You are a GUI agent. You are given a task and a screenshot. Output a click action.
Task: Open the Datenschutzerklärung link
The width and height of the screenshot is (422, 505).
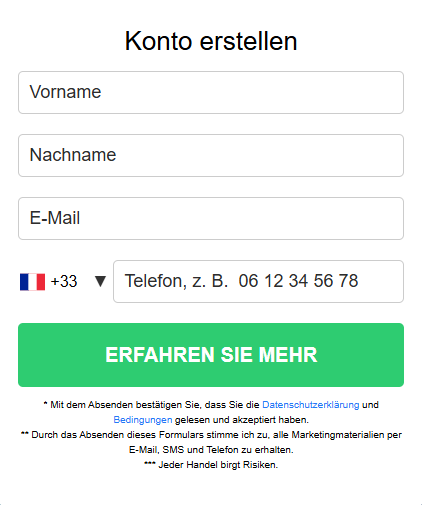point(311,405)
